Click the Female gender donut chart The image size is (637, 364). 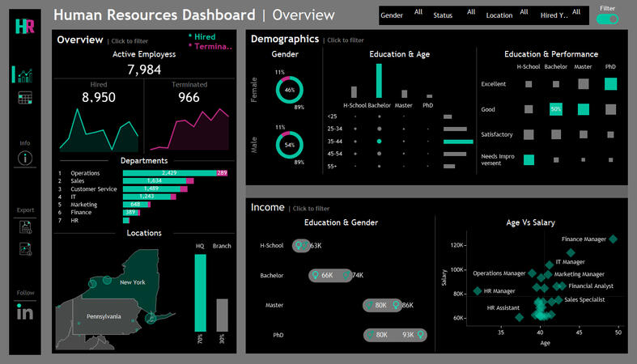pyautogui.click(x=290, y=91)
